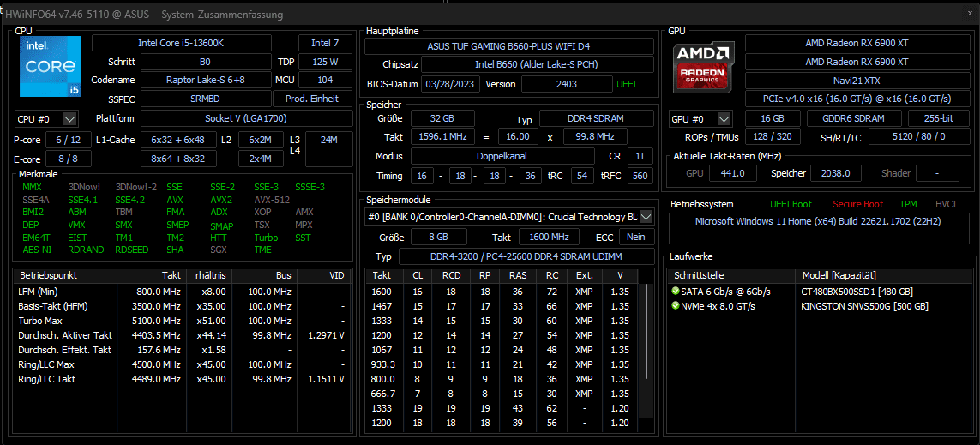
Task: Click the Turbo feature label
Action: pos(266,238)
